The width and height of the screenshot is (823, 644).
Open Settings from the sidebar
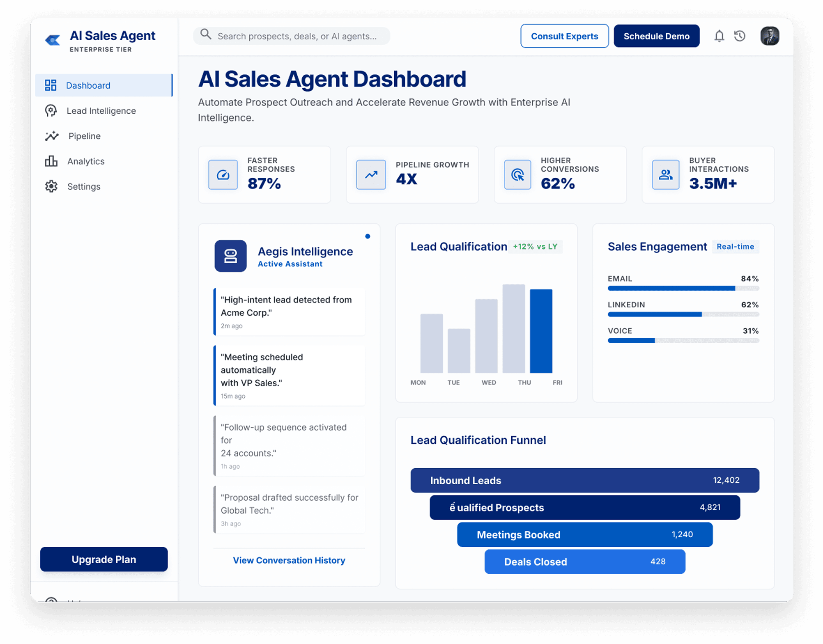103,186
